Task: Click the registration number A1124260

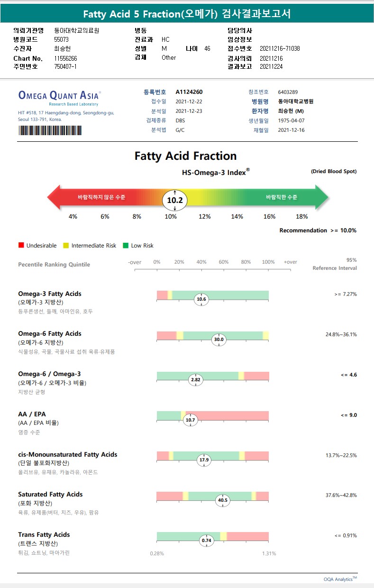Action: [x=189, y=92]
